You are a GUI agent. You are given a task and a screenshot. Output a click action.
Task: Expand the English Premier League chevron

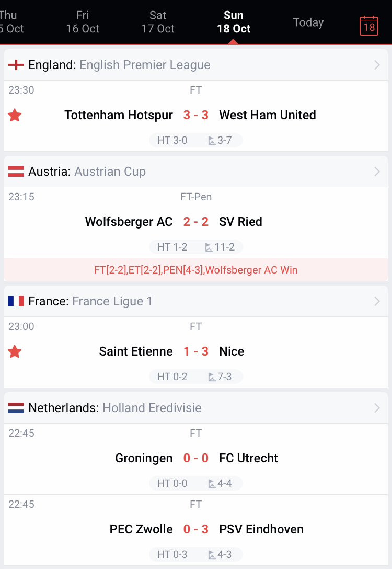click(377, 65)
